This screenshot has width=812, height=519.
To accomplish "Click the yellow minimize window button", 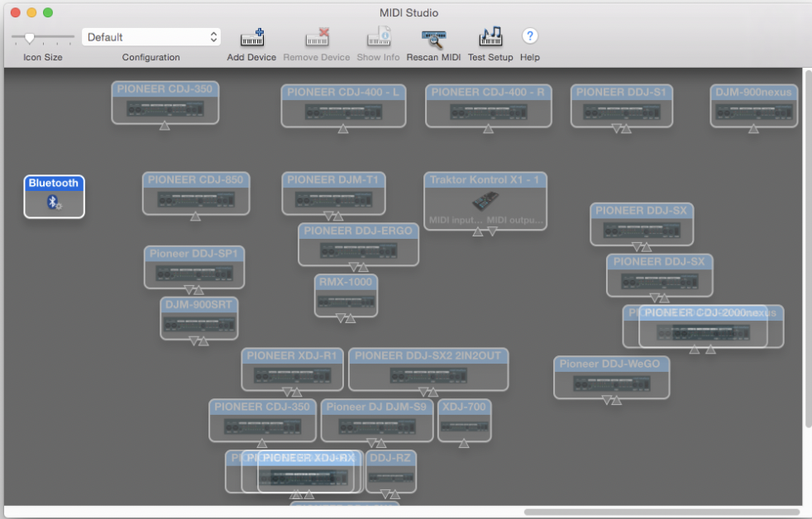I will (31, 12).
